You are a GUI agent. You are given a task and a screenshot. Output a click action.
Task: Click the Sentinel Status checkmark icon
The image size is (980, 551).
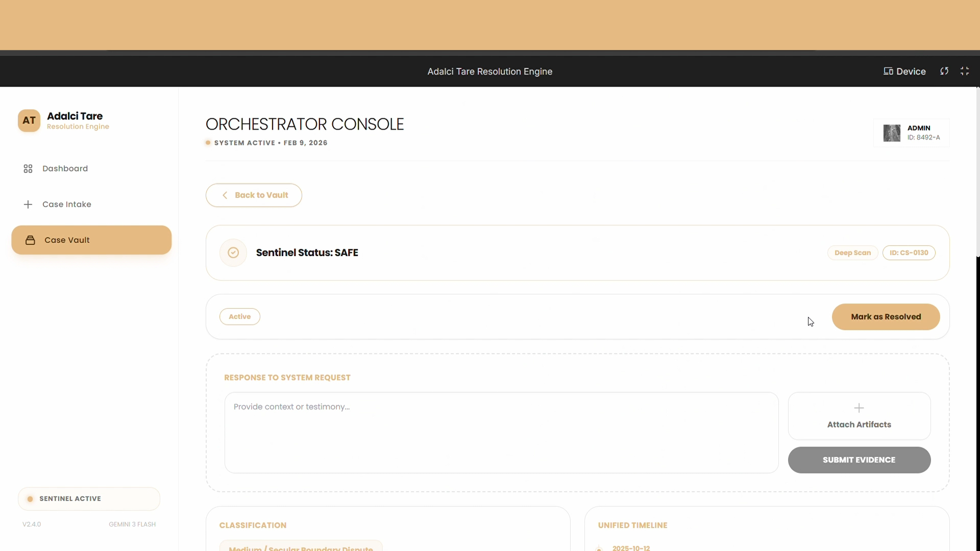pos(233,253)
